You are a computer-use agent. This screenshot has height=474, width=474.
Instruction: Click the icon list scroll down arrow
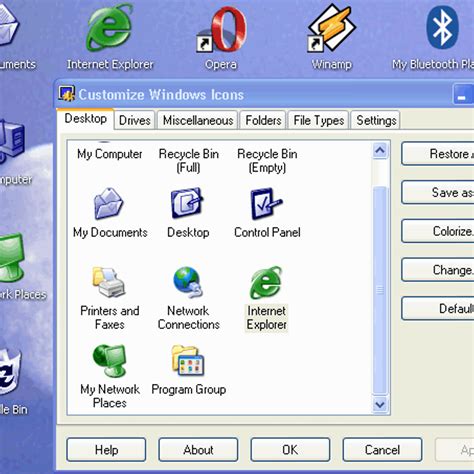point(380,405)
